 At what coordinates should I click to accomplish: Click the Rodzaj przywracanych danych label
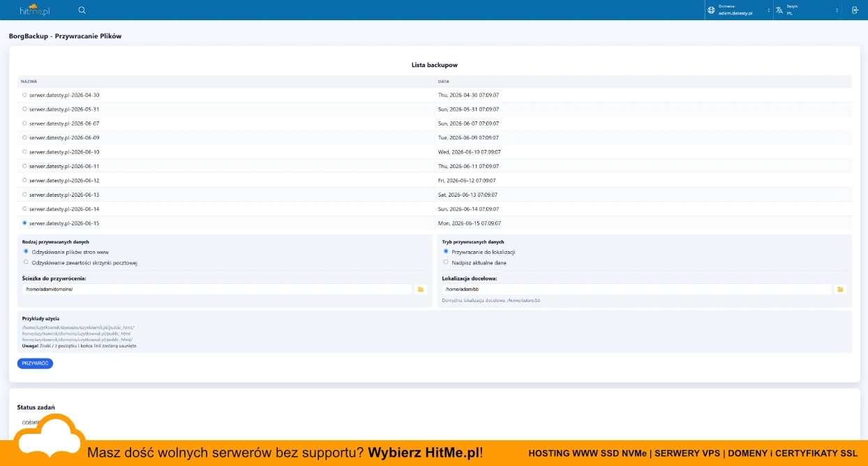[x=56, y=241]
